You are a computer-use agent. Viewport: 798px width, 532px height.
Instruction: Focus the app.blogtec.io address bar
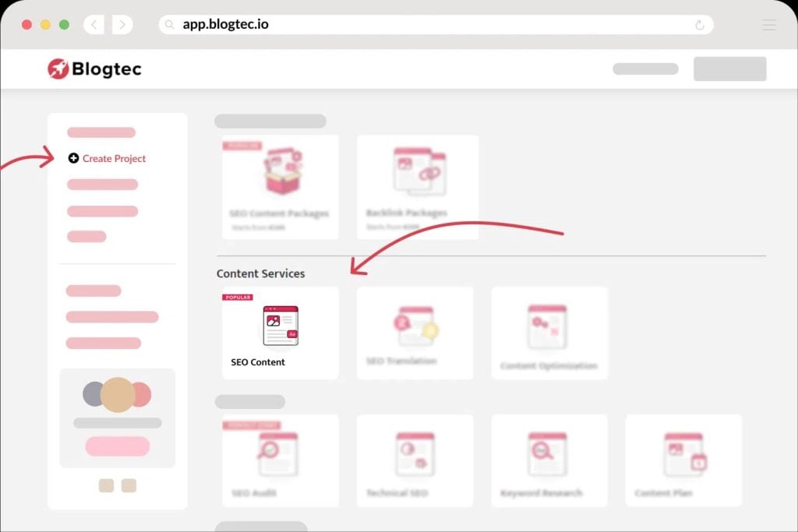tap(436, 24)
